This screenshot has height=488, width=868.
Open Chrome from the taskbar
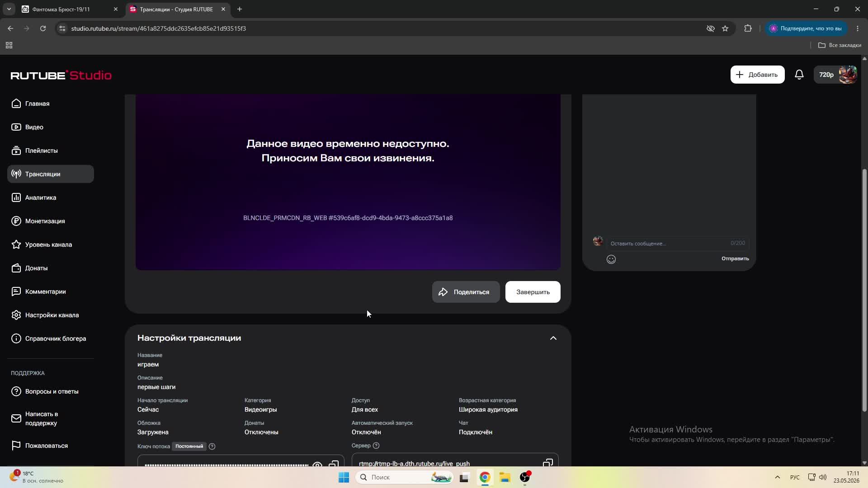click(x=485, y=477)
